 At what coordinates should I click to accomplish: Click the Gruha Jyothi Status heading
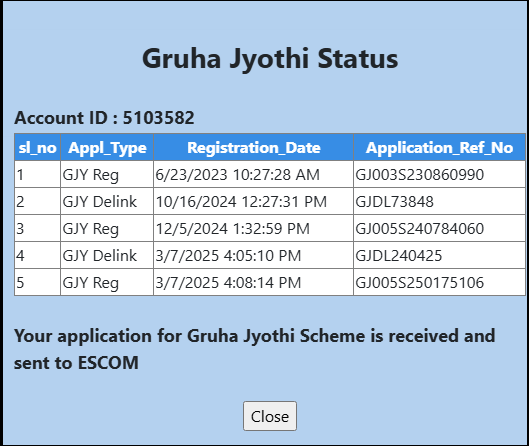tap(270, 59)
